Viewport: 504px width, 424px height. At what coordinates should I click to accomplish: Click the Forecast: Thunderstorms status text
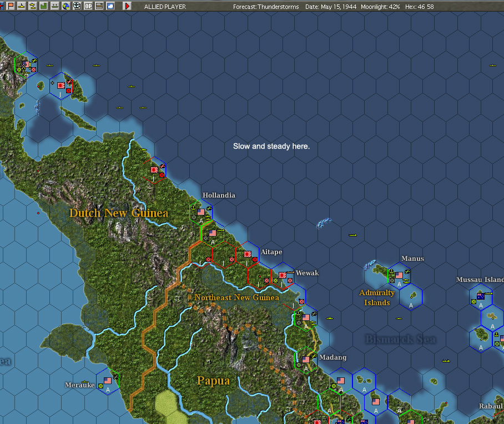tap(266, 7)
